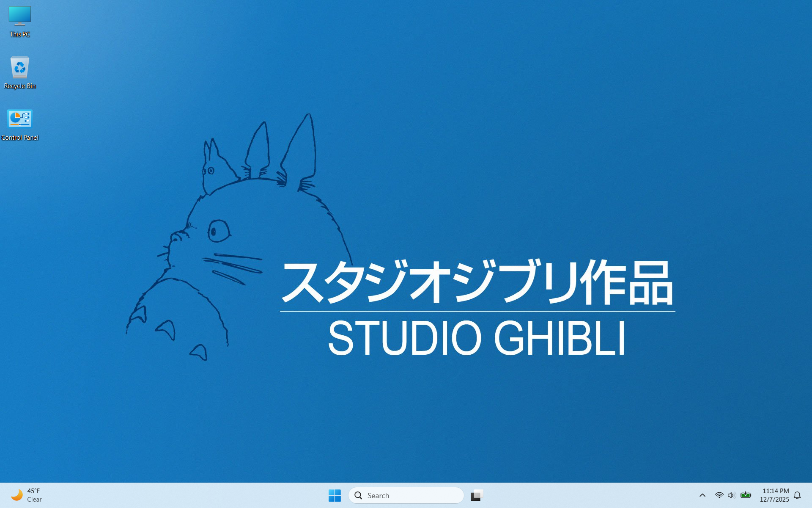Viewport: 812px width, 508px height.
Task: Open the 45°F Clear weather widget
Action: 34,495
